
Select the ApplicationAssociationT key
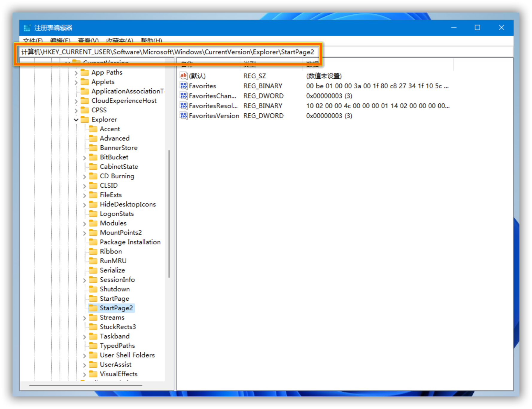coord(128,91)
